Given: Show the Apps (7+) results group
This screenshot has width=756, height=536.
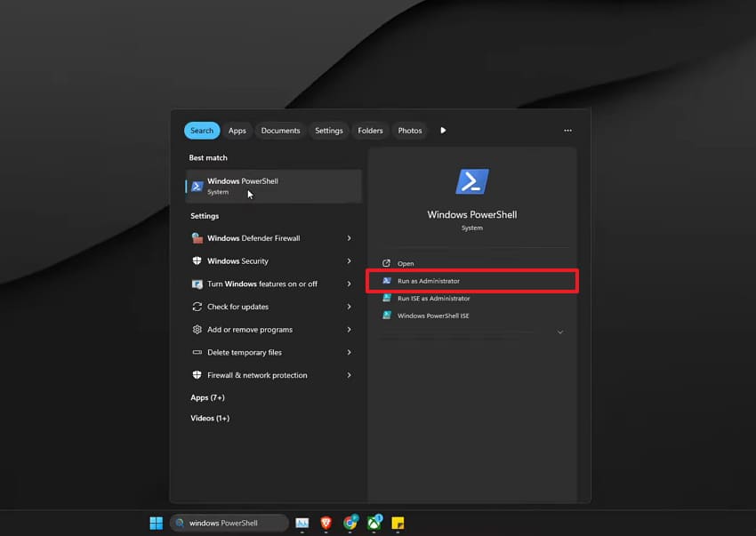Looking at the screenshot, I should (x=208, y=397).
